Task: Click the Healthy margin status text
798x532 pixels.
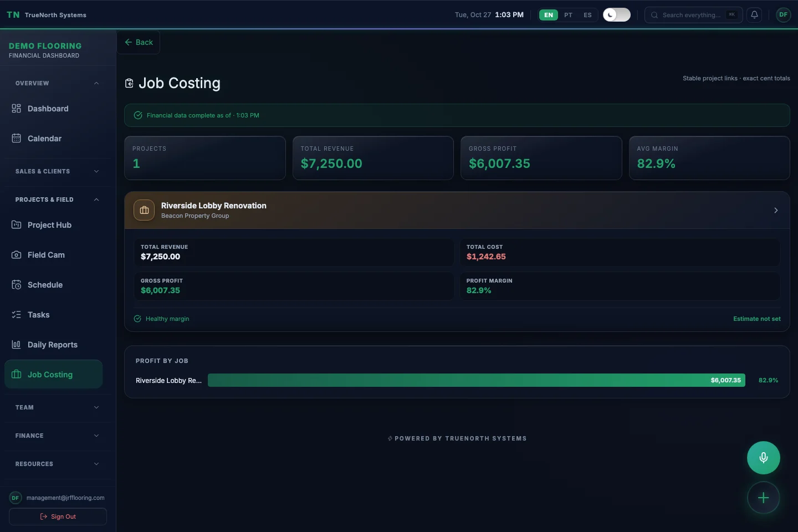Action: pyautogui.click(x=167, y=319)
